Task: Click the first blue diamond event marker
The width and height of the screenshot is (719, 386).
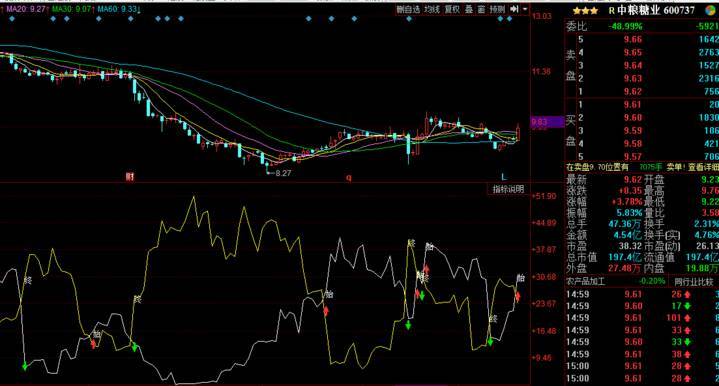Action: (x=12, y=19)
